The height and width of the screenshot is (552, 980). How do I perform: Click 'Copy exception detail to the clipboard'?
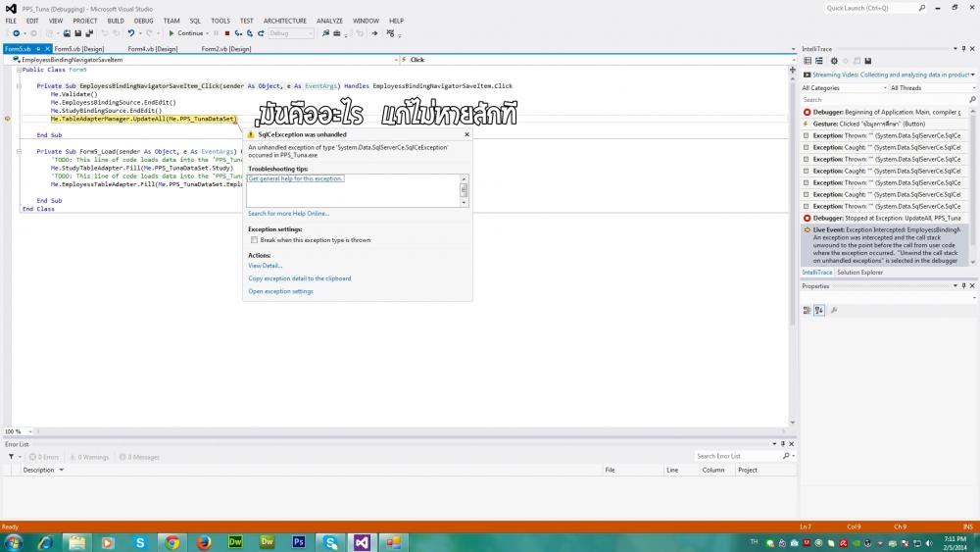click(x=299, y=278)
